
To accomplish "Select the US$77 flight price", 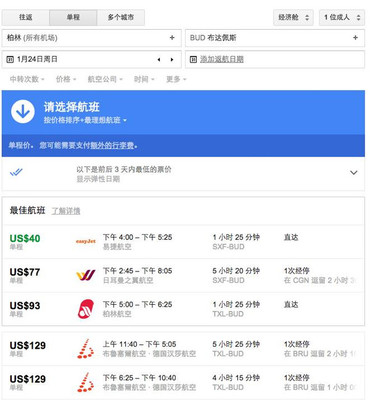I will click(x=25, y=272).
